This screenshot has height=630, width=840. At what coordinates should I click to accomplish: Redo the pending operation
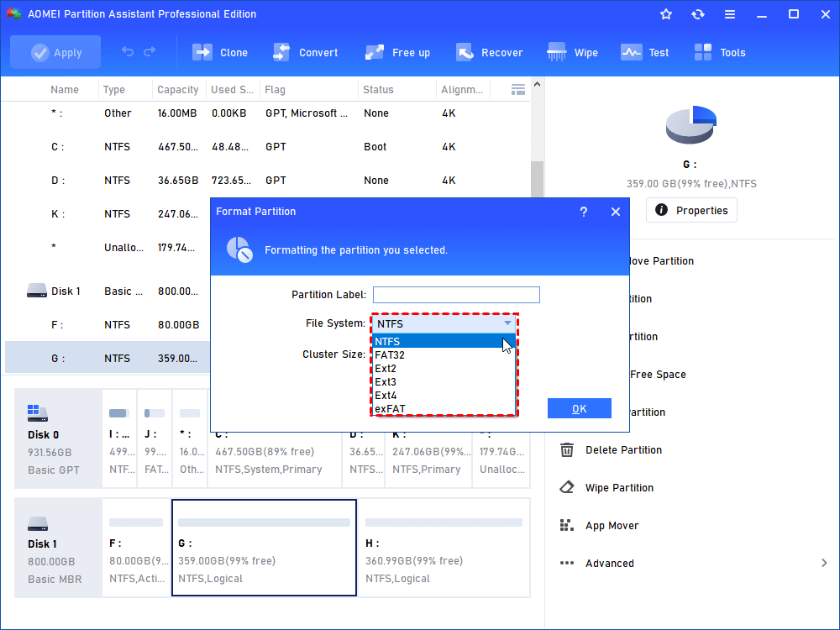[x=150, y=52]
